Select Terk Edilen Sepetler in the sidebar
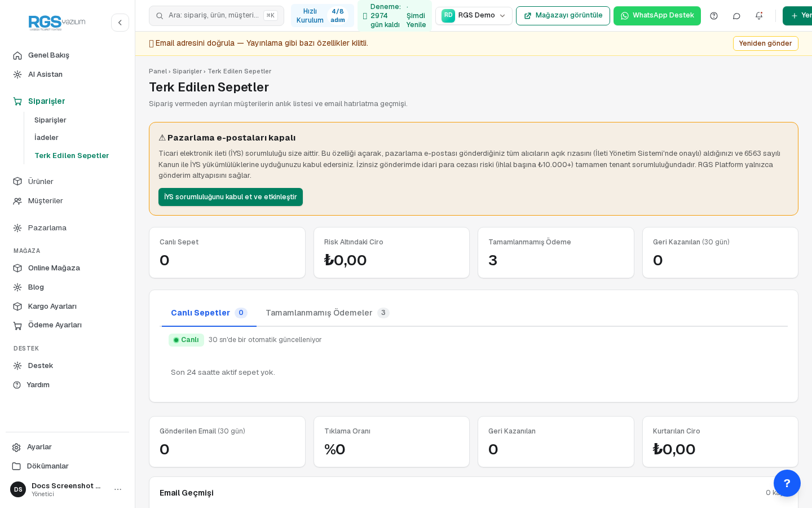The height and width of the screenshot is (508, 812). click(72, 156)
